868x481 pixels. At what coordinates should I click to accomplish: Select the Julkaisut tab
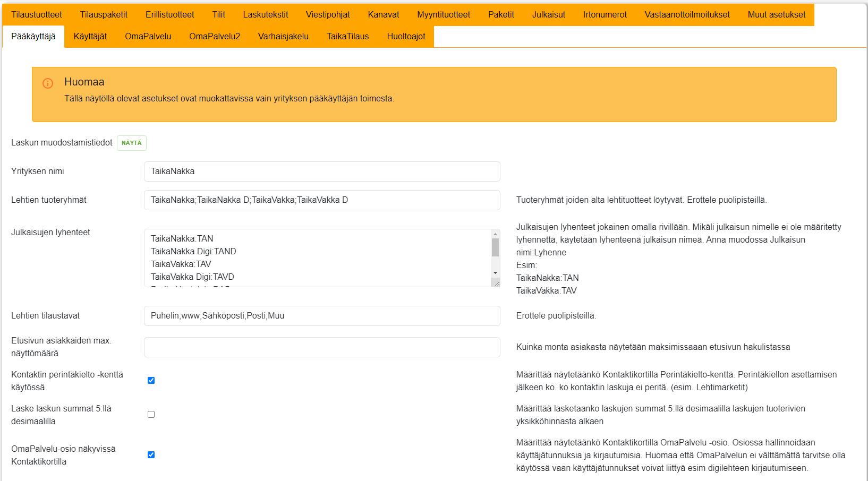(549, 15)
